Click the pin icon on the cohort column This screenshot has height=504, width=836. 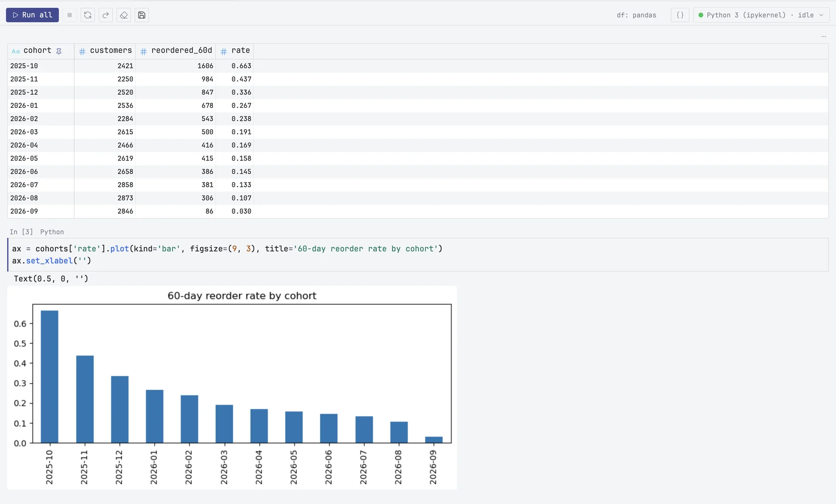(59, 51)
